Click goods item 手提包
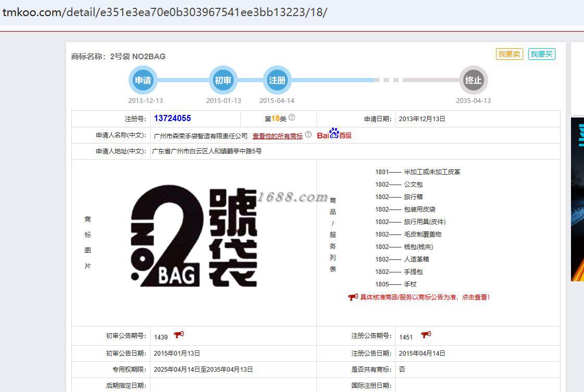This screenshot has height=392, width=584. click(413, 272)
